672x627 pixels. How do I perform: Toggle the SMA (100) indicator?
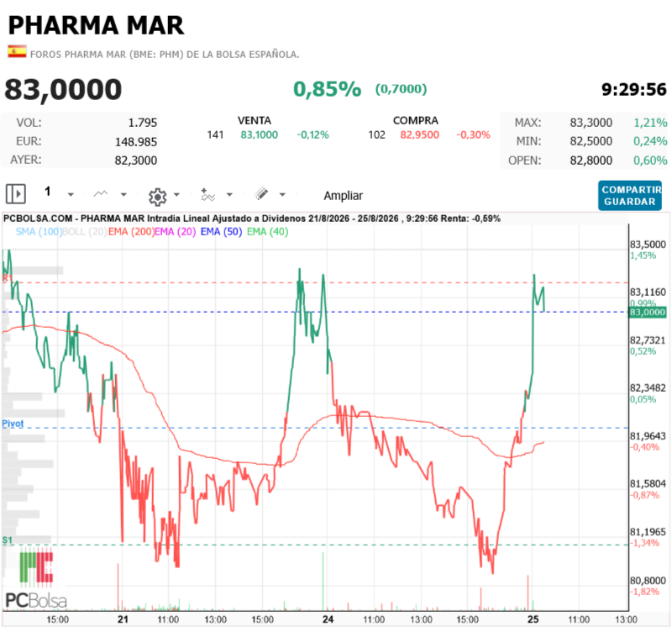coord(39,232)
